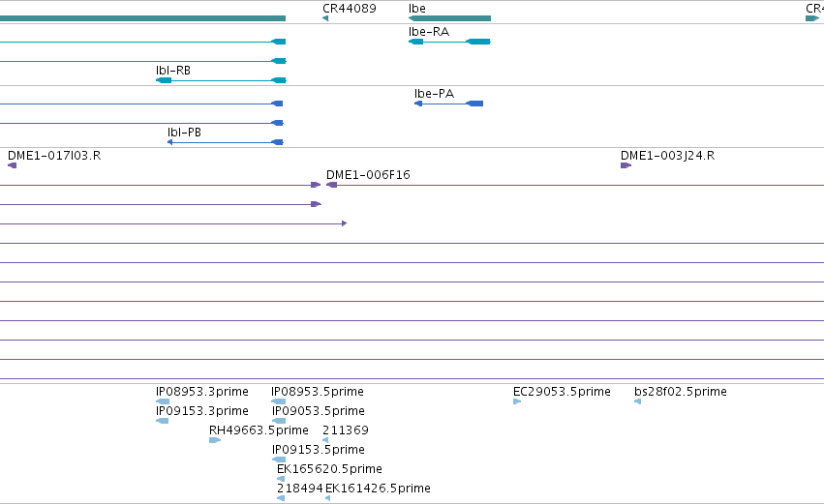824x504 pixels.
Task: Select the blue lbl-PB coding glyph
Action: tap(226, 142)
